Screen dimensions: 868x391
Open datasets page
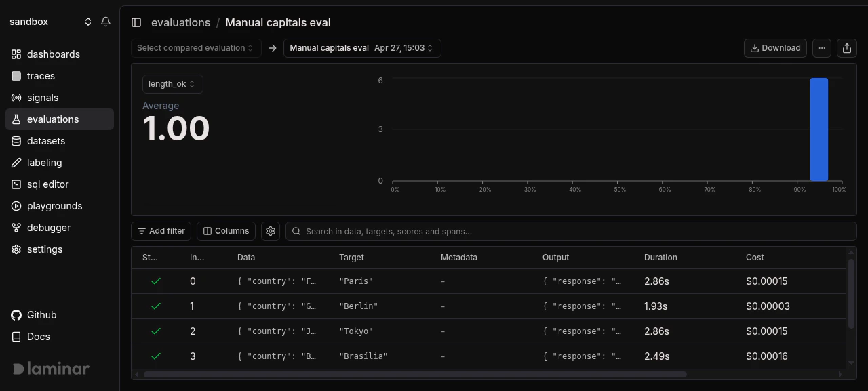pos(60,141)
